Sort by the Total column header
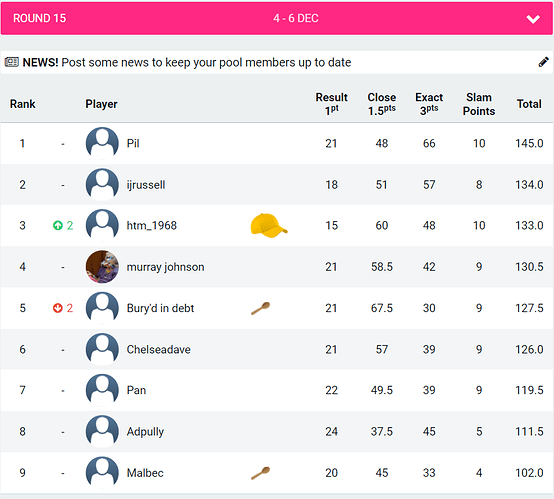Viewport: 554px width, 499px height. click(529, 104)
